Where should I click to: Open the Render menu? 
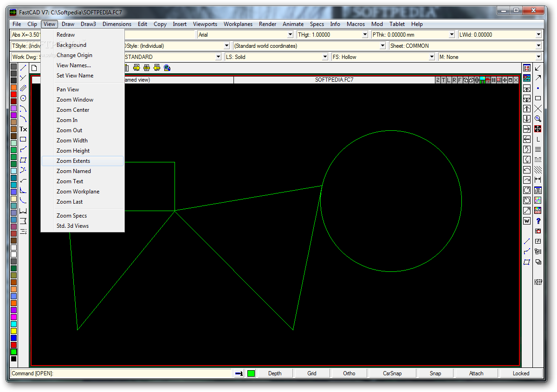[x=268, y=24]
